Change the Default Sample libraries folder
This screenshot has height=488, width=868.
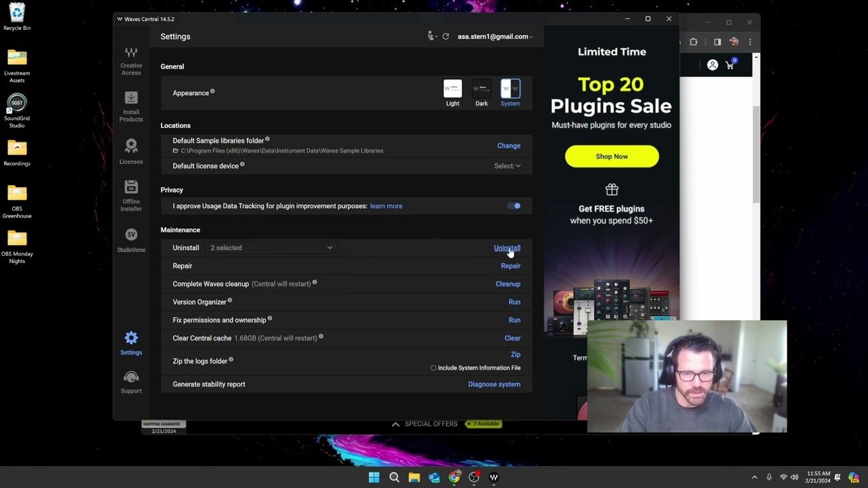coord(509,146)
